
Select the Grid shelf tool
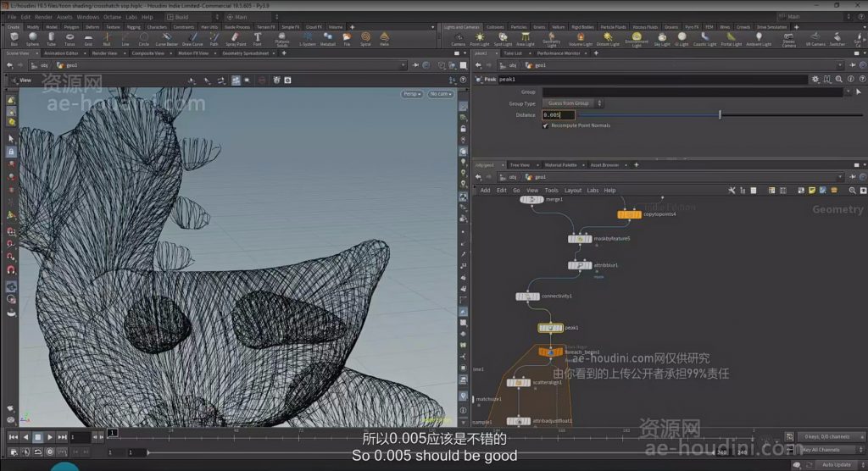[88, 39]
